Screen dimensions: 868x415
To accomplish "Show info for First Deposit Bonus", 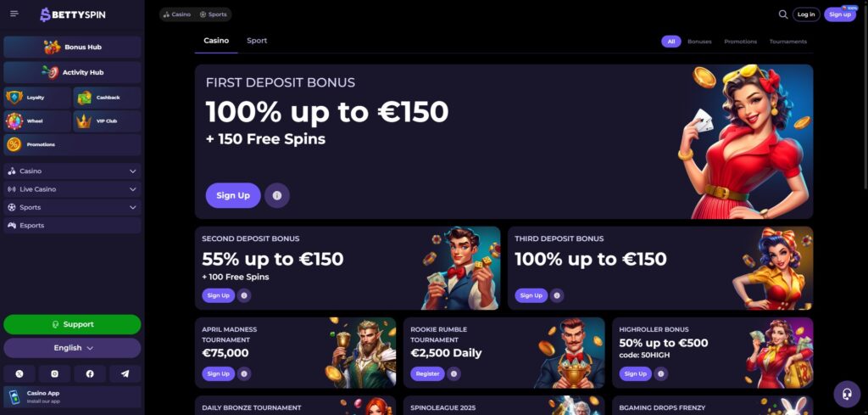I will click(x=277, y=195).
